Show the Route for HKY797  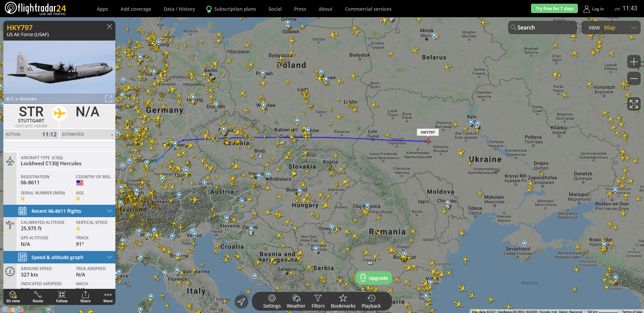tap(38, 297)
